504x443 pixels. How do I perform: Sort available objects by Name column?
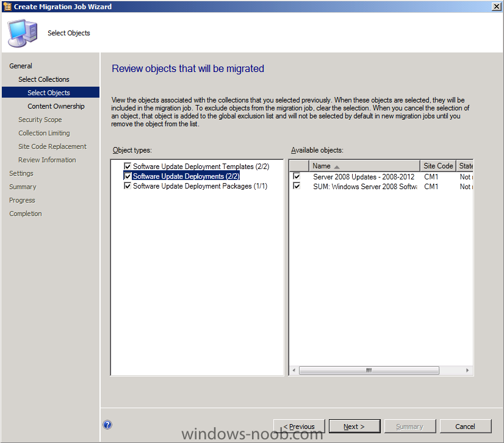(364, 166)
